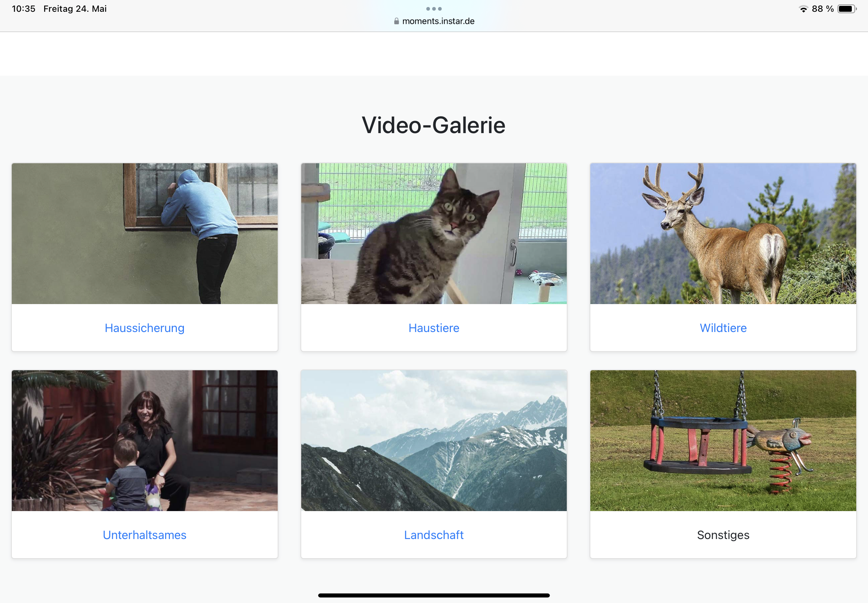This screenshot has height=603, width=868.
Task: Click the mountain landscape thumbnail
Action: 433,440
